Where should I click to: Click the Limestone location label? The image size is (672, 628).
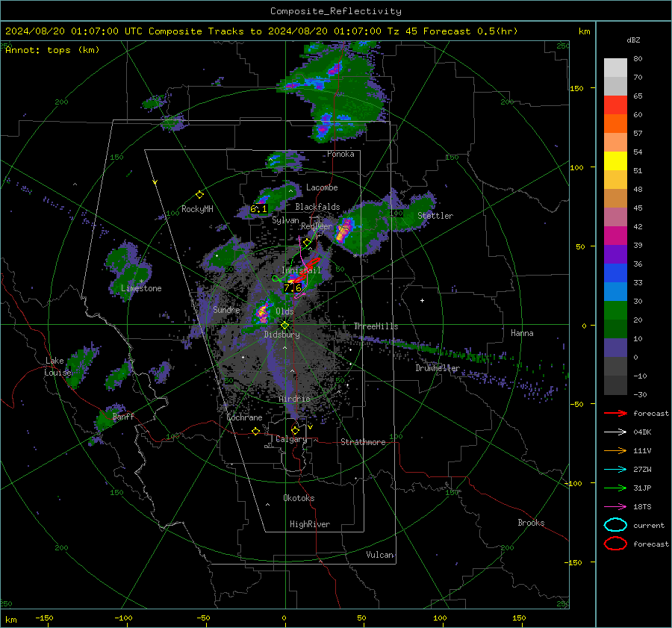pos(141,288)
